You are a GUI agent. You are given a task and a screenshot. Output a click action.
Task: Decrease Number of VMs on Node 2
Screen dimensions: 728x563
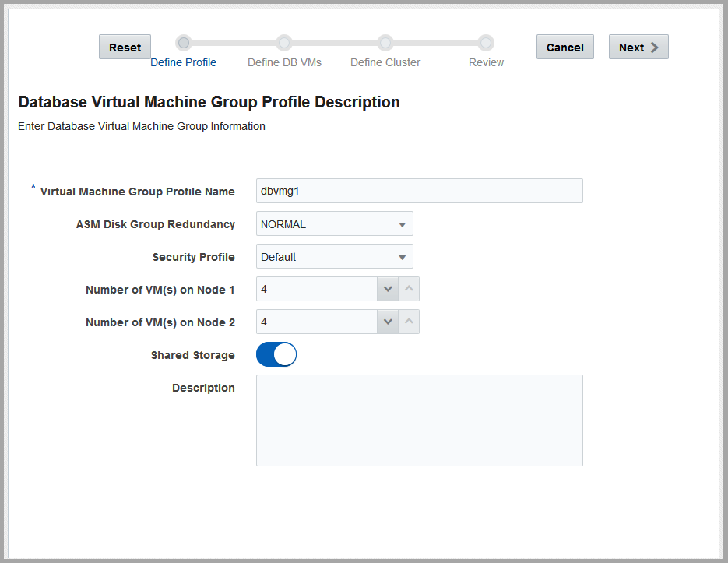click(388, 322)
